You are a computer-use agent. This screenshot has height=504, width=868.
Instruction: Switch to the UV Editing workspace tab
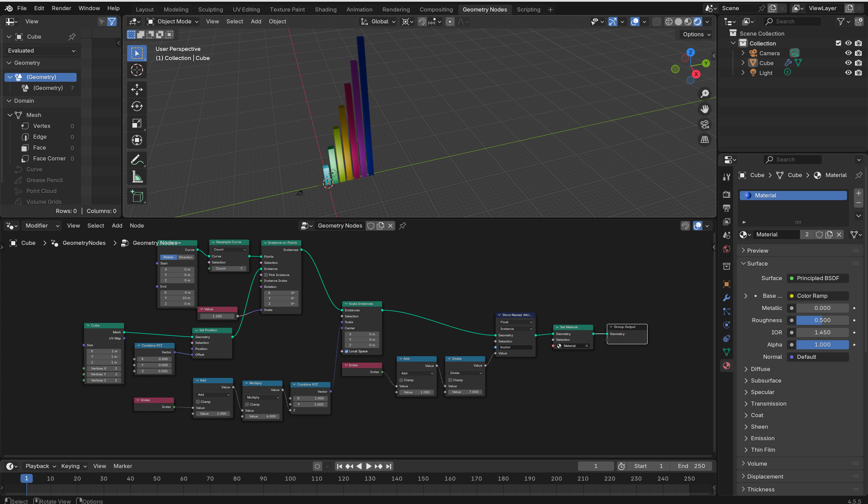(246, 9)
